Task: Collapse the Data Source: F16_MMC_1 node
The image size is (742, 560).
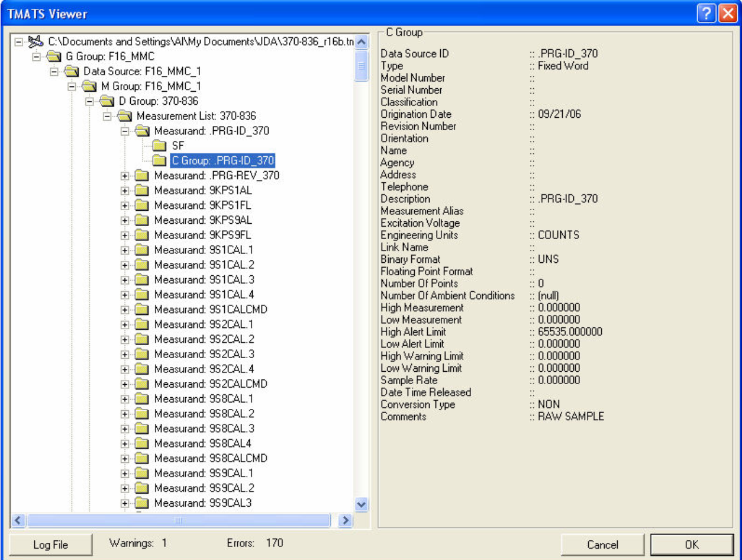Action: 54,72
